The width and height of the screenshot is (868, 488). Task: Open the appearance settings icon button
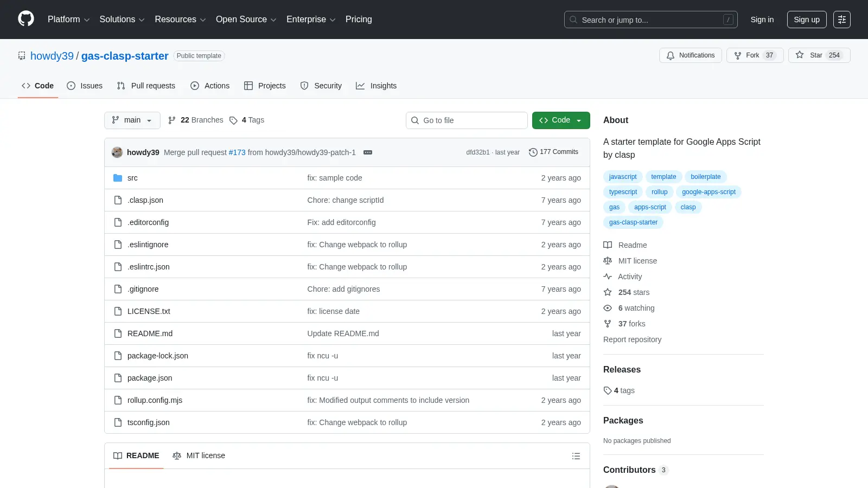click(842, 20)
